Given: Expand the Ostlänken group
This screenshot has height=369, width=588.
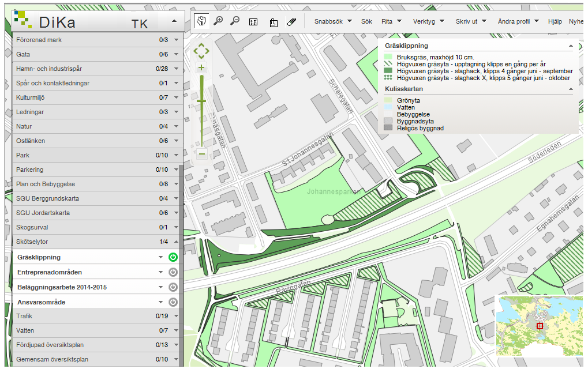Looking at the screenshot, I should (176, 141).
